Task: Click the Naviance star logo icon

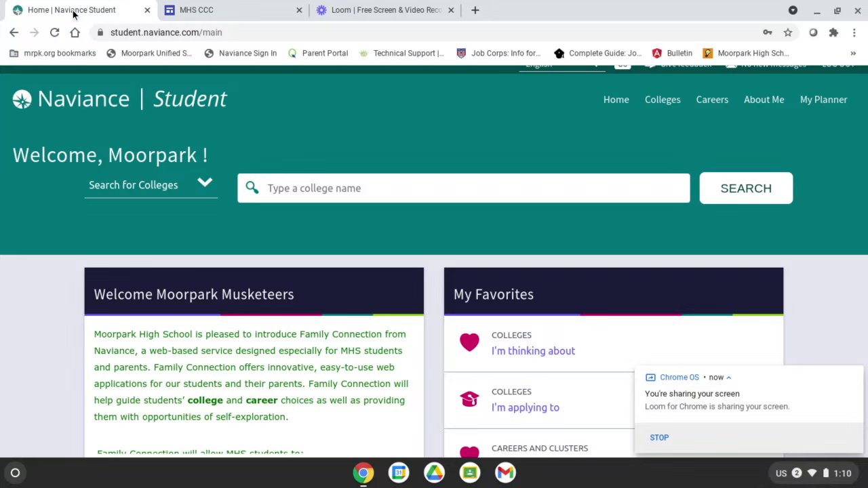Action: point(22,100)
